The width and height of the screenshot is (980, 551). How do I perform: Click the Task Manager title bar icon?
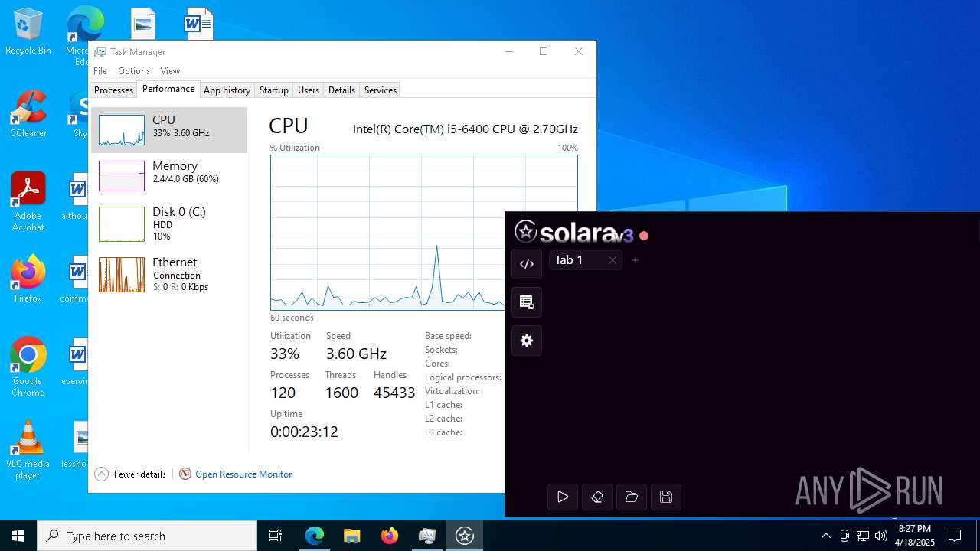(x=100, y=52)
